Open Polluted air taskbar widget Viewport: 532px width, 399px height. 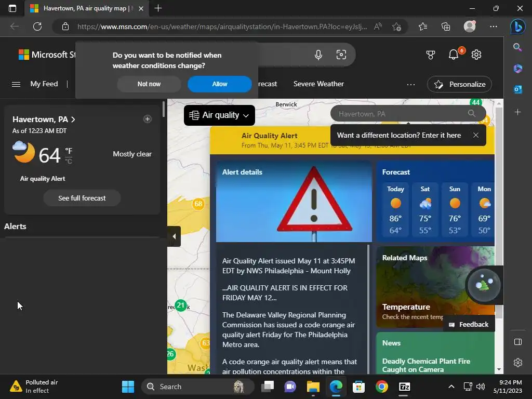click(x=34, y=387)
